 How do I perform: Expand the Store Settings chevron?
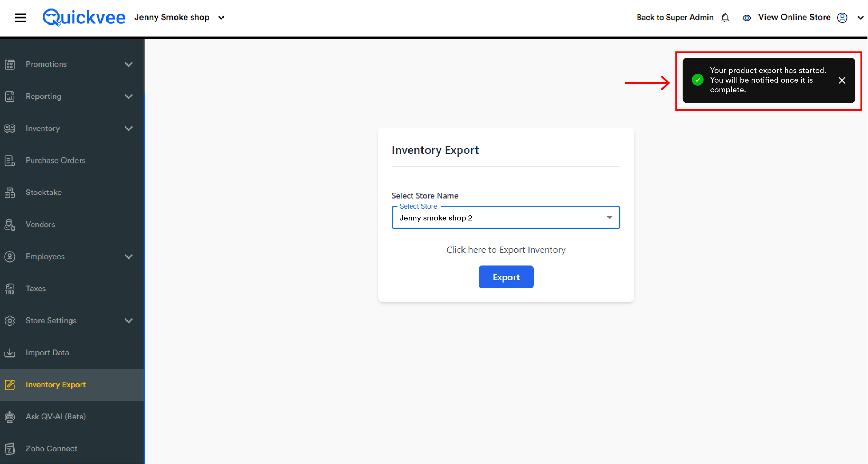128,320
